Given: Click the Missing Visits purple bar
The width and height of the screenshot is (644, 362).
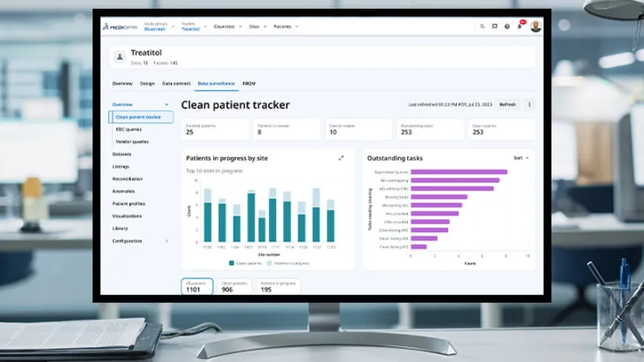Looking at the screenshot, I should (x=439, y=197).
